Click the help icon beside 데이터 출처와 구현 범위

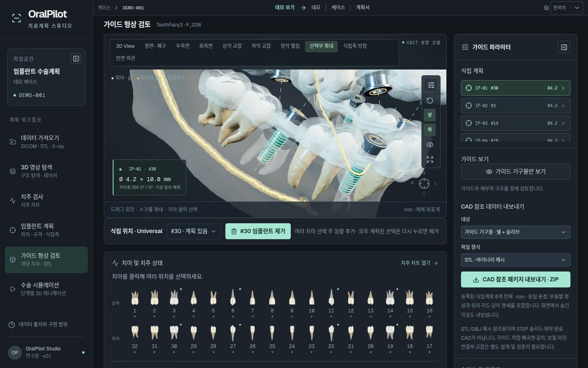[12, 324]
